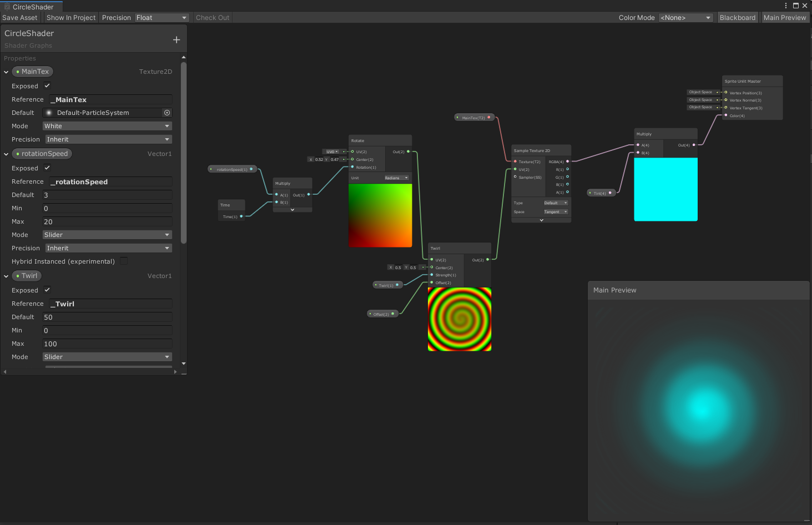
Task: Select the rotationSpeed property pill in Blackboard
Action: (x=42, y=154)
